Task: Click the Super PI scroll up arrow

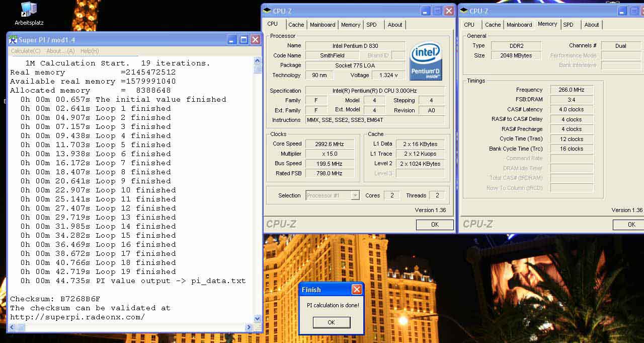Action: [258, 61]
